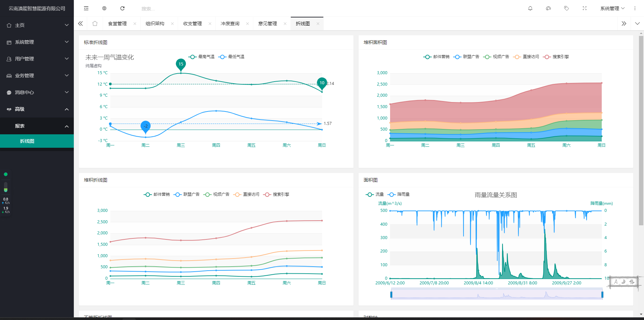Collapse the 报表 submenu

pyautogui.click(x=37, y=126)
